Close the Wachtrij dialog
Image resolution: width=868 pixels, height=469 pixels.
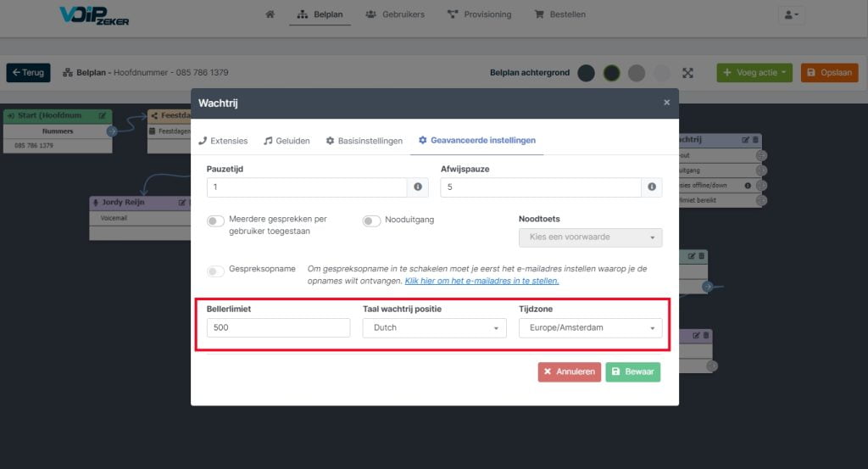(666, 103)
